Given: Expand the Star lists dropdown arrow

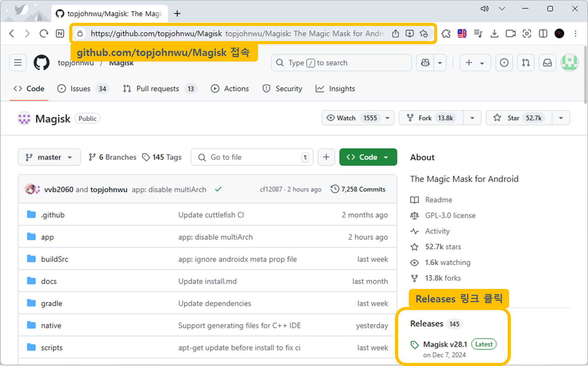Looking at the screenshot, I should (561, 118).
